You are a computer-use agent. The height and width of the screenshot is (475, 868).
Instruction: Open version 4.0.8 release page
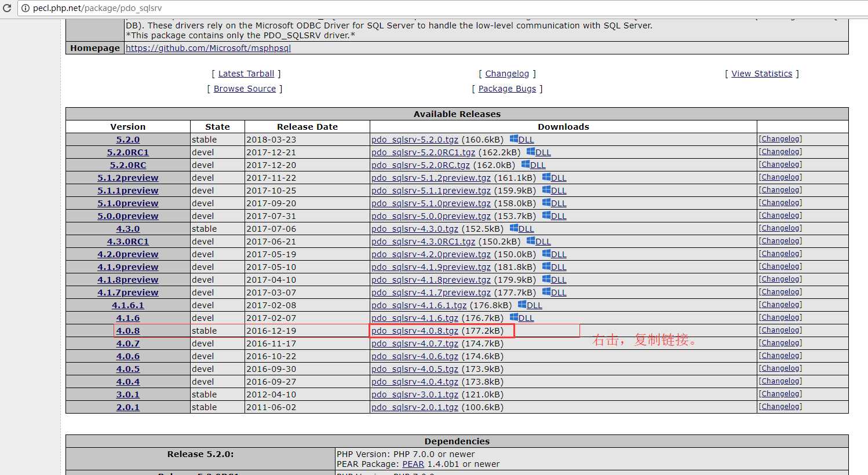click(128, 331)
